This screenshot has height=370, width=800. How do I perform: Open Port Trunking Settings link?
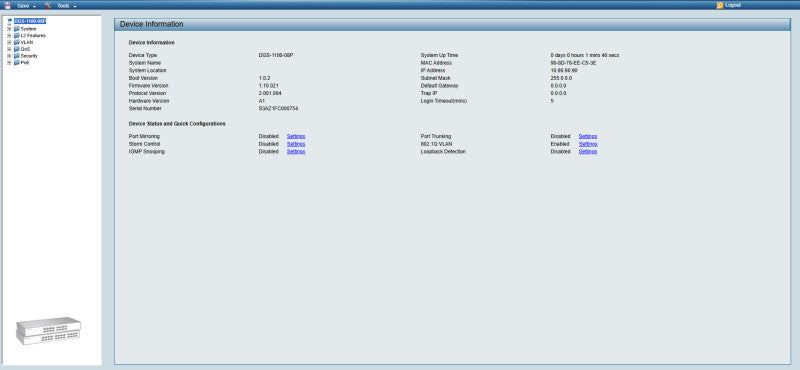[588, 136]
